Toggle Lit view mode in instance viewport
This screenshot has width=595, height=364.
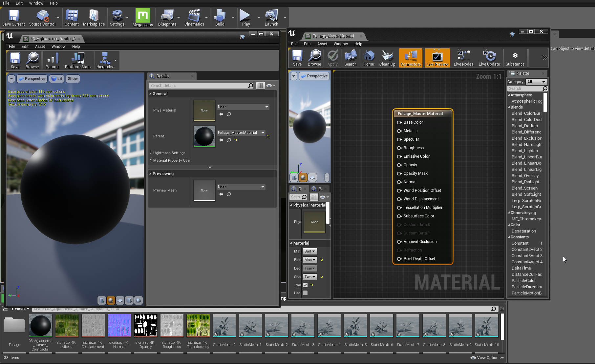pos(57,79)
